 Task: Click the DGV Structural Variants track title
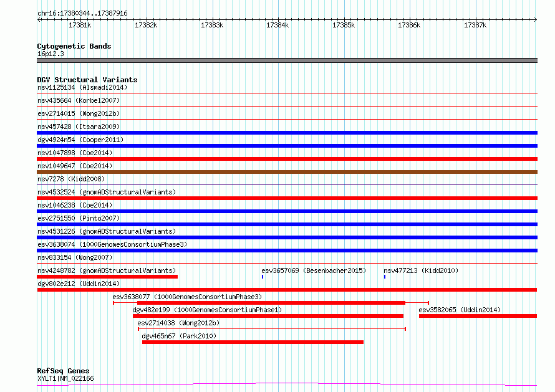click(x=87, y=80)
